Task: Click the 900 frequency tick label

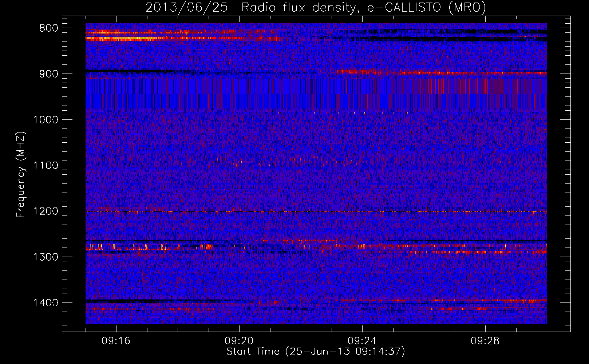Action: click(49, 74)
